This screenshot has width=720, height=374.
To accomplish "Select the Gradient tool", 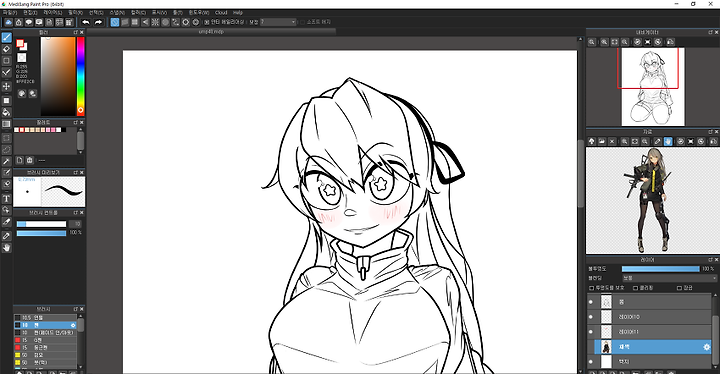I will (6, 124).
